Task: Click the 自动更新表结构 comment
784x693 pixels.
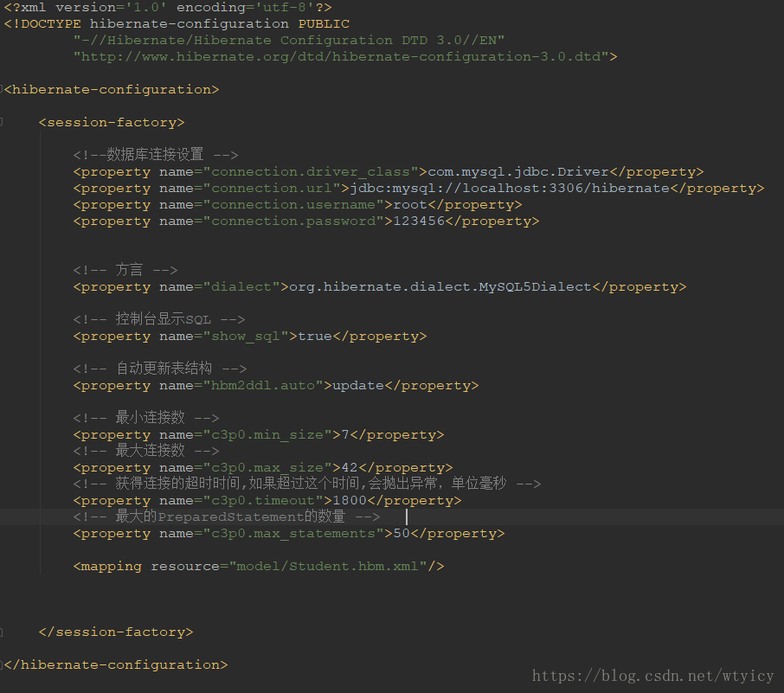Action: pyautogui.click(x=160, y=369)
